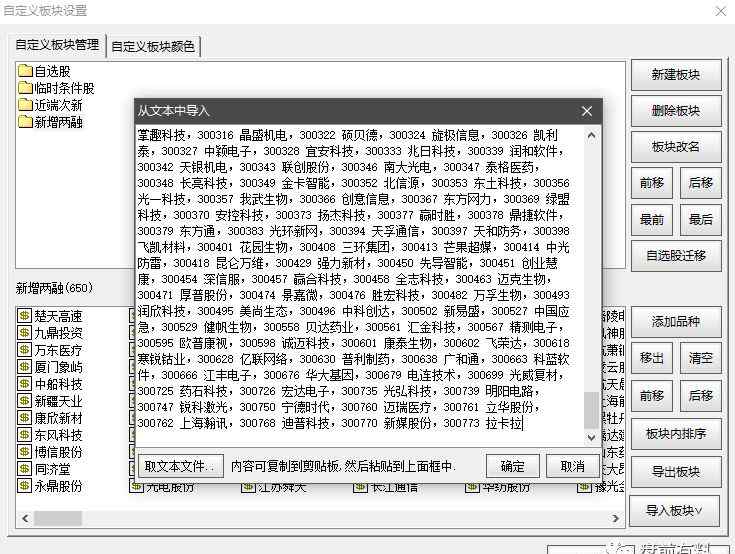The height and width of the screenshot is (554, 735).
Task: Select the 新增两融 folder icon
Action: coord(25,122)
